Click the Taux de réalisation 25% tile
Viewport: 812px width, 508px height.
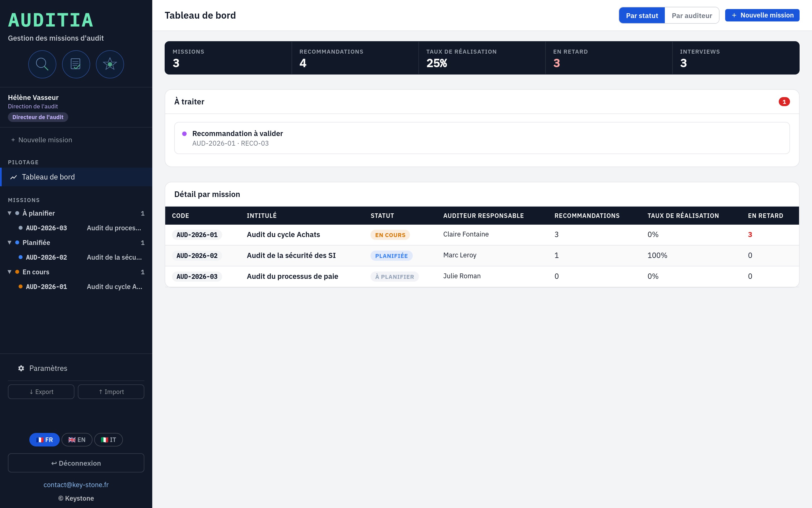point(482,58)
